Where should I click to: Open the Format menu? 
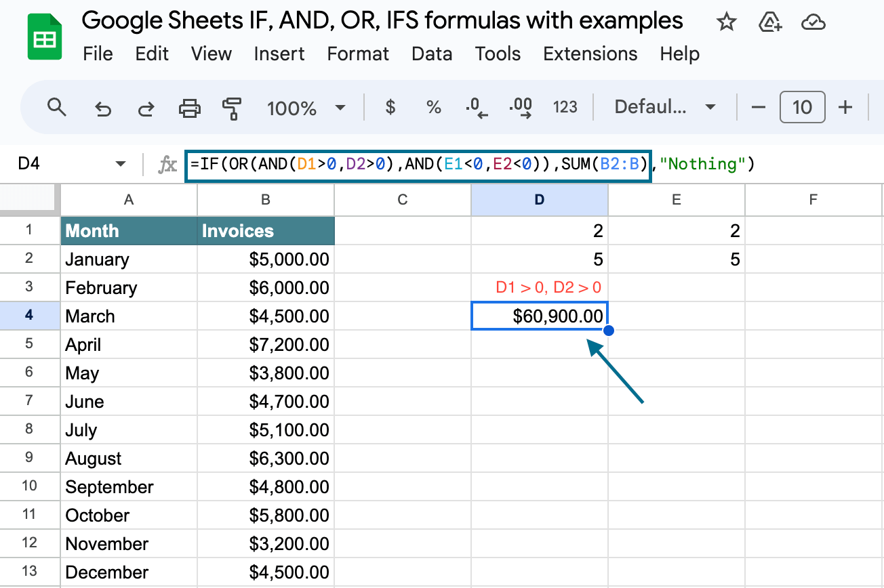point(358,54)
